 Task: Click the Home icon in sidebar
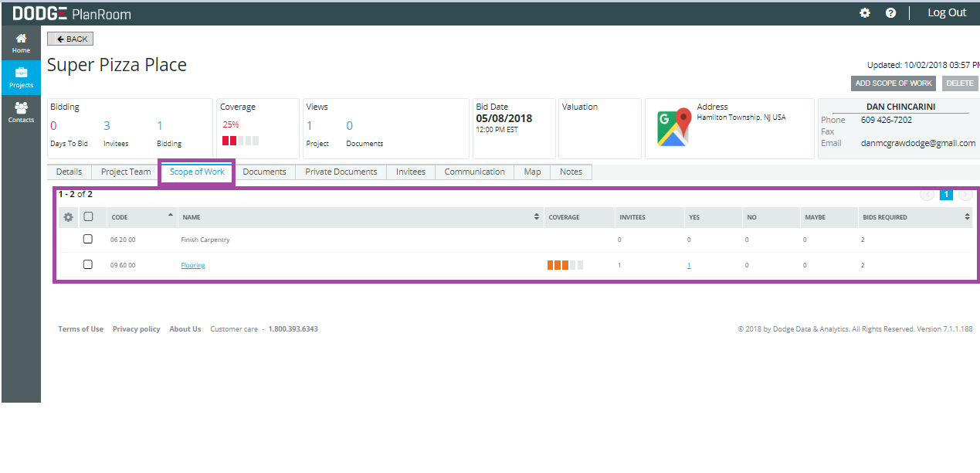coord(21,43)
